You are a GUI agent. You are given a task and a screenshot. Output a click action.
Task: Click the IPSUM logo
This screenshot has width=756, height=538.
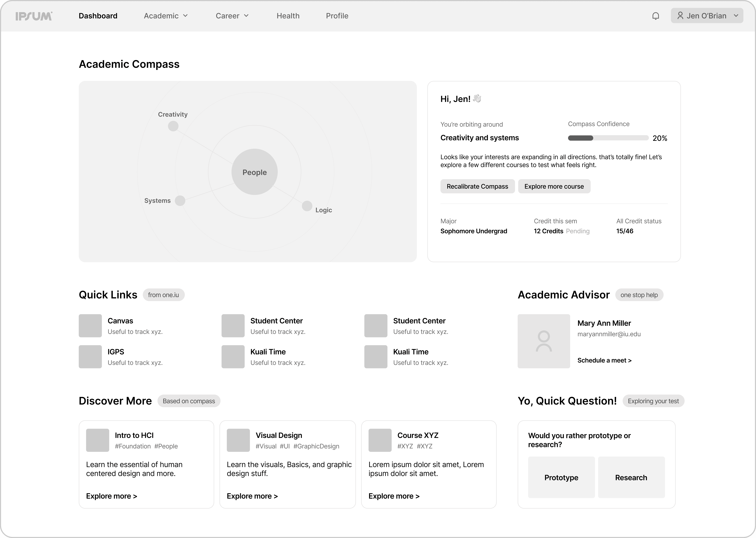34,16
